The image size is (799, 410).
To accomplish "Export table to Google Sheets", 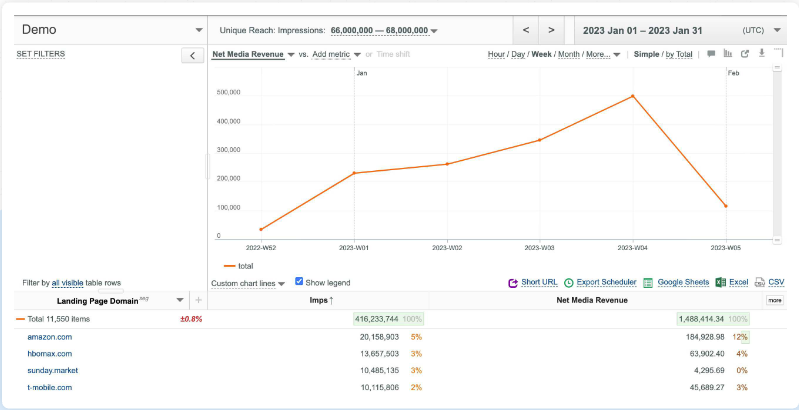I will pos(676,283).
